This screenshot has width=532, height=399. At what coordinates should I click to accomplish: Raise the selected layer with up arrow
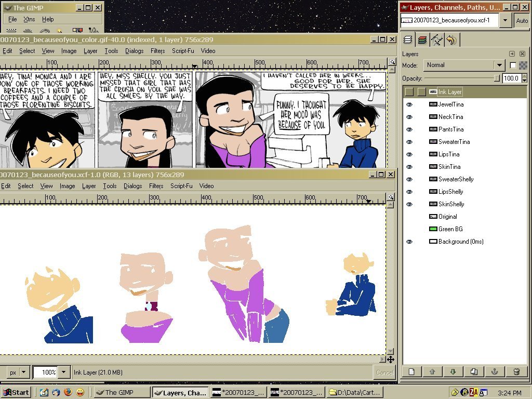[432, 371]
